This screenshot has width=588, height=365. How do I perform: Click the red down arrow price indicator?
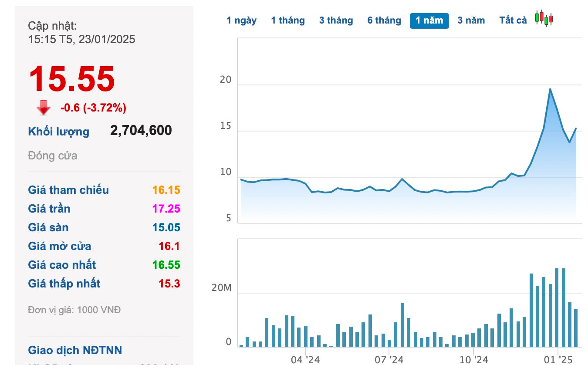tap(44, 108)
